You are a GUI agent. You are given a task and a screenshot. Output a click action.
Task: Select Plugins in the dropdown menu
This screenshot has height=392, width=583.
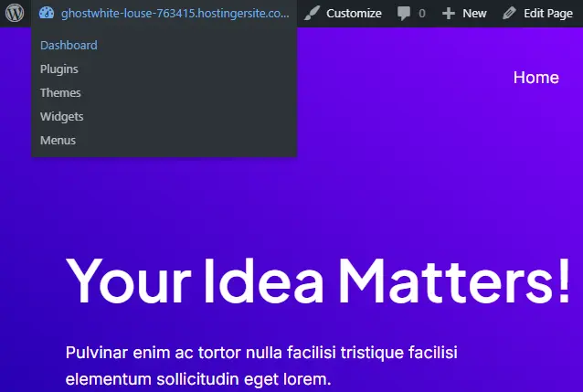(x=59, y=69)
